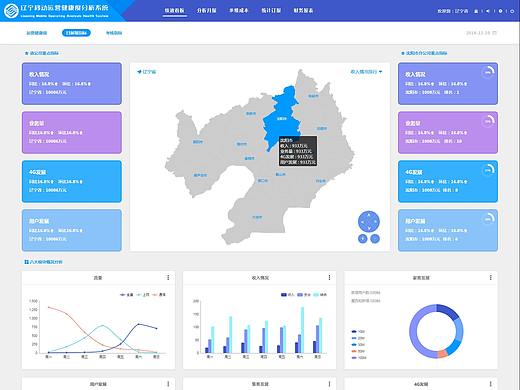Open more-options menu on 收入情况 chart
This screenshot has width=520, height=390.
[329, 277]
